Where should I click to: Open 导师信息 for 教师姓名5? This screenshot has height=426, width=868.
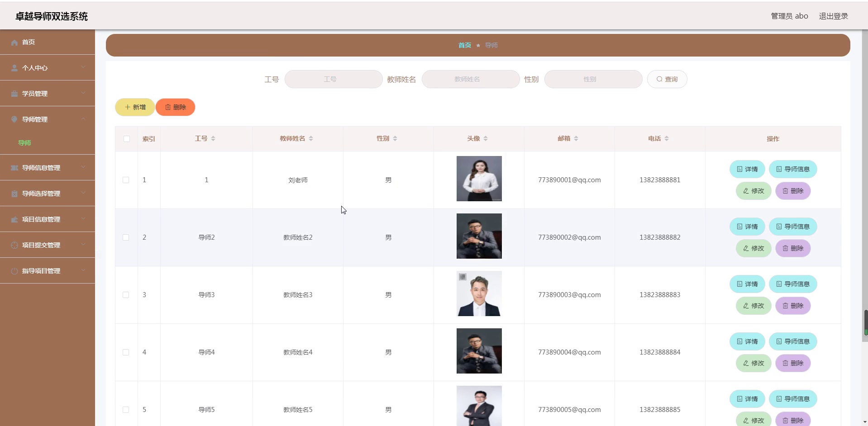(x=793, y=399)
